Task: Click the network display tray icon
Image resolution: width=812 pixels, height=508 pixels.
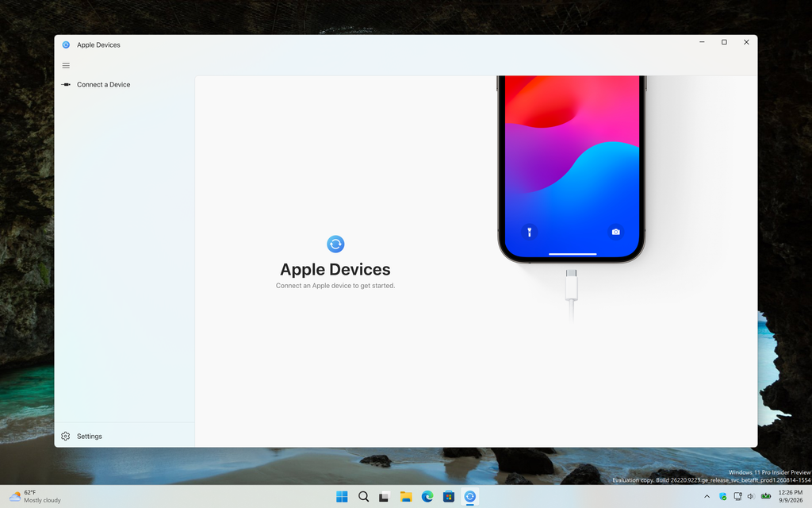Action: [x=737, y=497]
